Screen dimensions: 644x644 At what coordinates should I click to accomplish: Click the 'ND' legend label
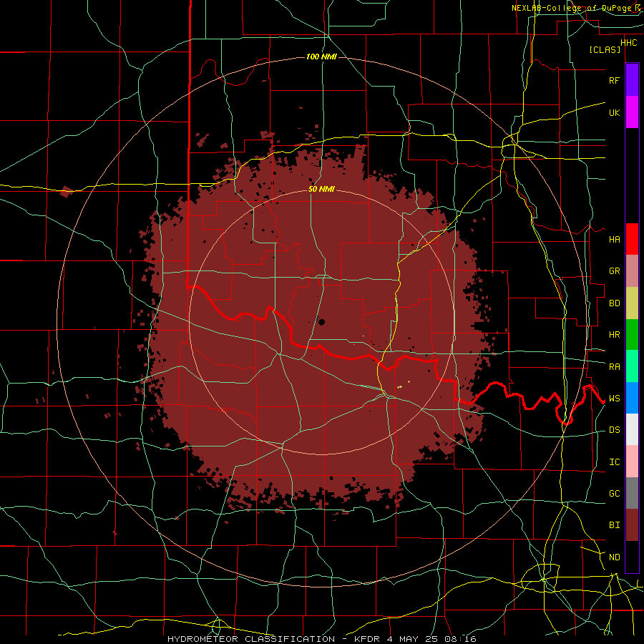pos(614,557)
